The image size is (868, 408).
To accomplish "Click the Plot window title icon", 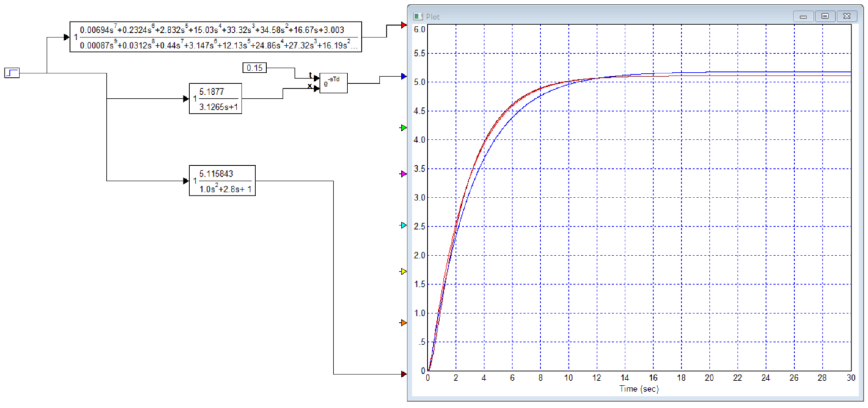I will [418, 17].
